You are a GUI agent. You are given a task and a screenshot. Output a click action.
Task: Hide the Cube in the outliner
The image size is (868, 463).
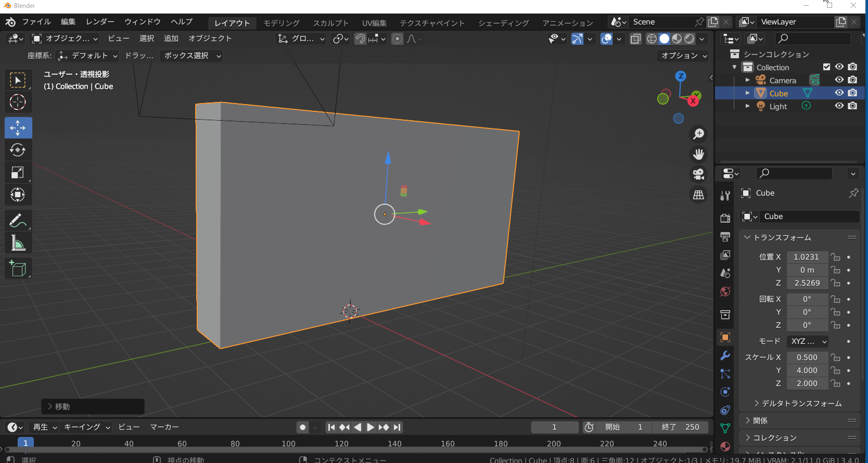click(x=839, y=93)
